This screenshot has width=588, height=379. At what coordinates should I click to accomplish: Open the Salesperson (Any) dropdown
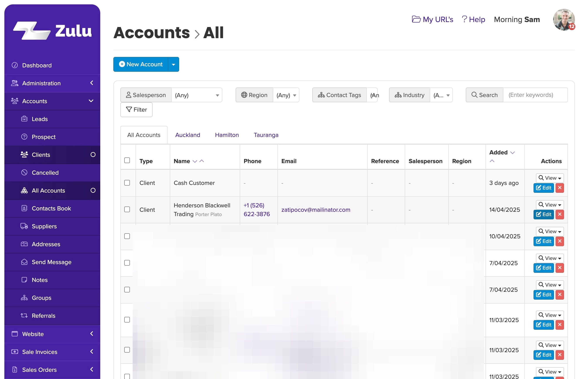point(197,95)
